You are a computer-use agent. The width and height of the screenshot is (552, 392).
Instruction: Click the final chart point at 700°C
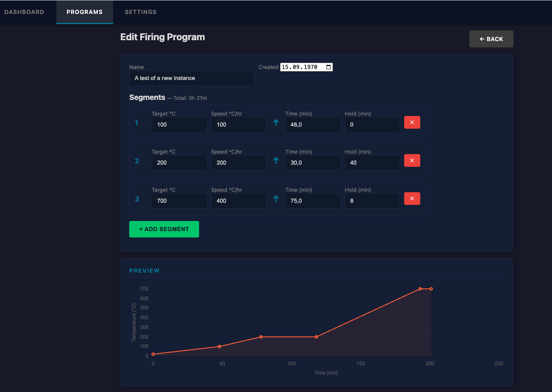pos(431,289)
